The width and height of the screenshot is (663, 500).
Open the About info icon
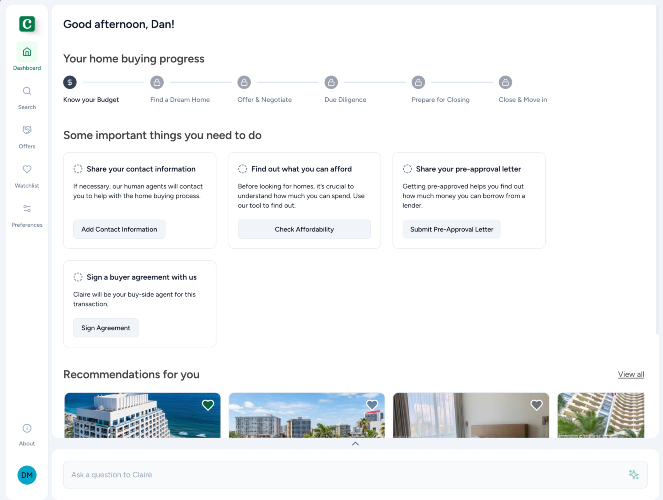point(27,428)
